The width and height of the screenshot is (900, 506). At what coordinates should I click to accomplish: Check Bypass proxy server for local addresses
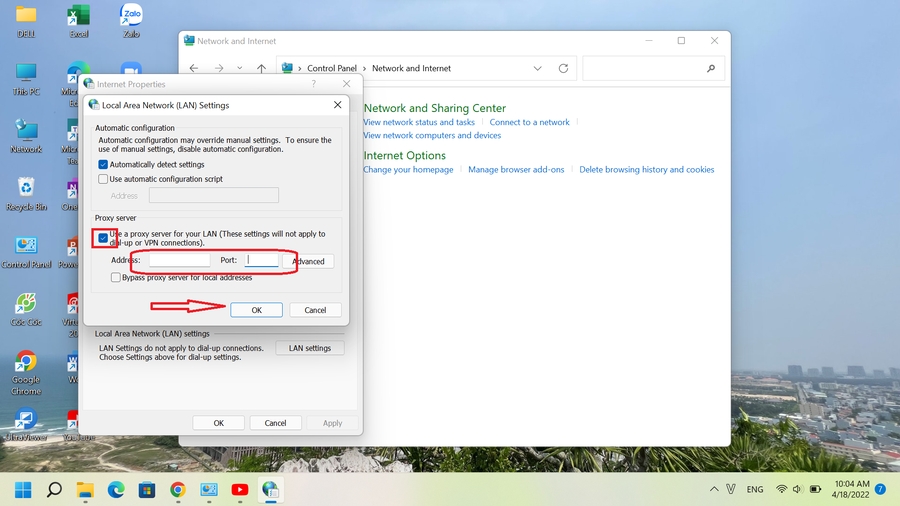(116, 277)
